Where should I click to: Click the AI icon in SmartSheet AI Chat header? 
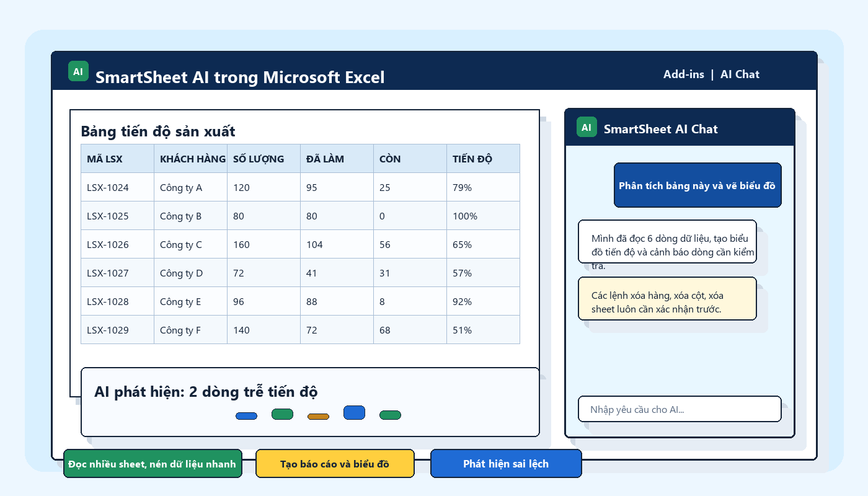(587, 127)
